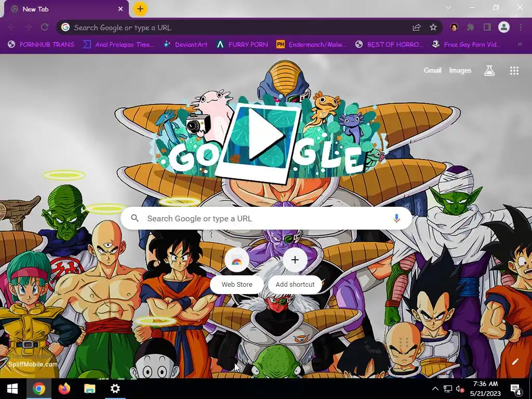
Task: Customize this page with pencil icon
Action: (x=515, y=362)
